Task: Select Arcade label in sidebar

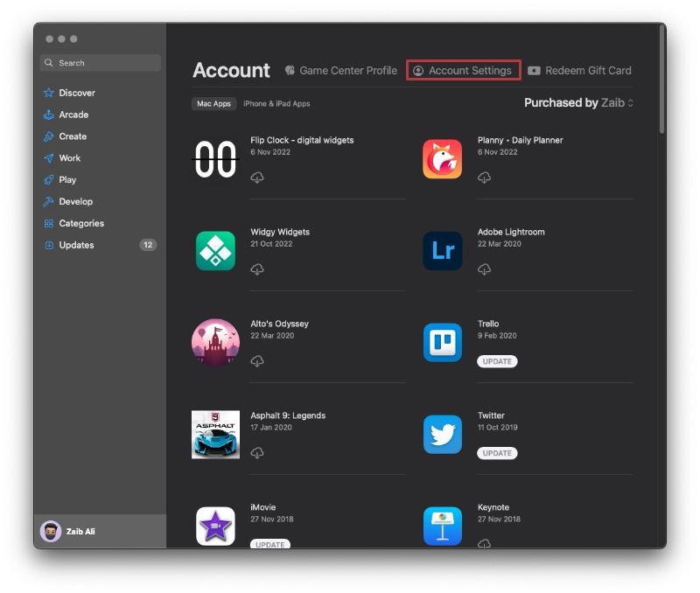Action: 73,115
